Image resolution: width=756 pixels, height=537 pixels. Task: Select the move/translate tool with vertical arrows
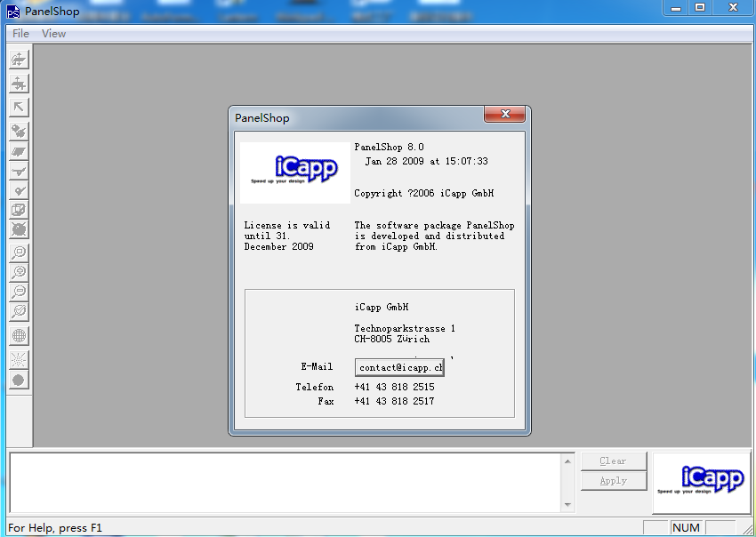pyautogui.click(x=19, y=84)
